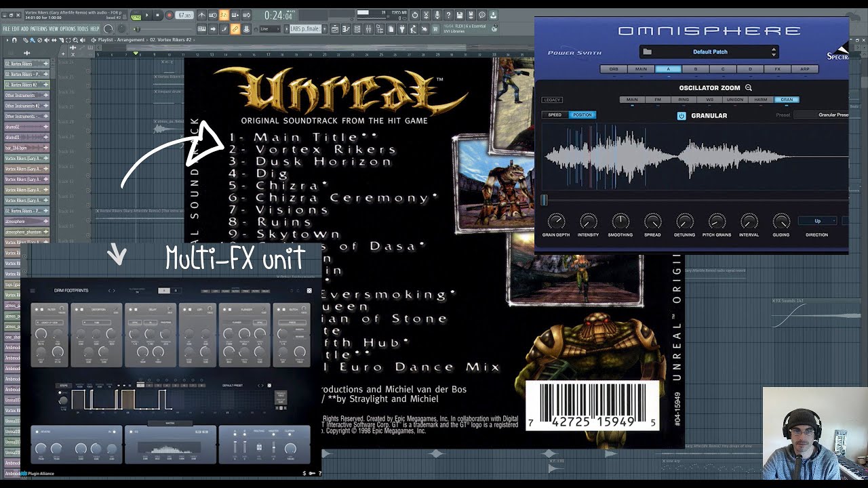Toggle the step-editing keyboard plus icon
Image resolution: width=868 pixels, height=488 pixels.
[x=235, y=15]
